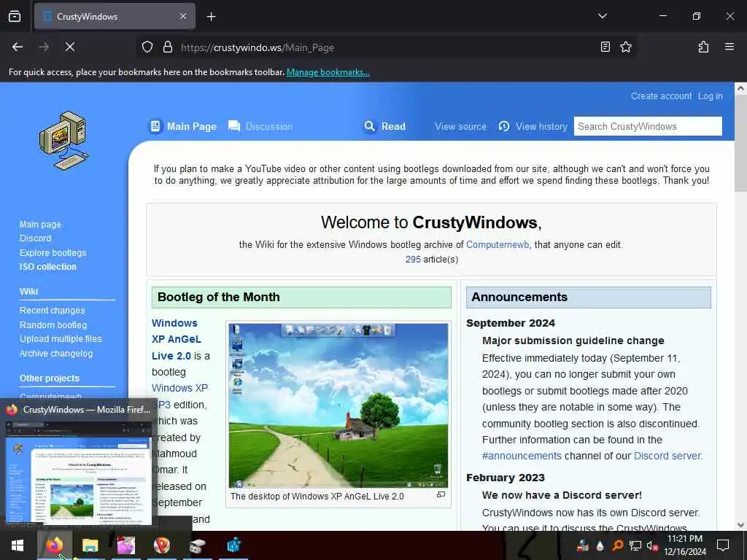The width and height of the screenshot is (747, 560).
Task: Open Manage bookmarks link
Action: [328, 72]
